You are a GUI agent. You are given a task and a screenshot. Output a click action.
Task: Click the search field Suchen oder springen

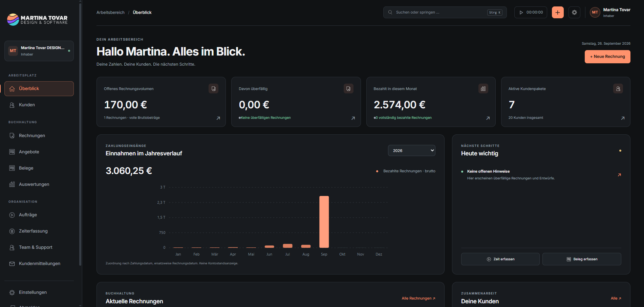tap(445, 13)
